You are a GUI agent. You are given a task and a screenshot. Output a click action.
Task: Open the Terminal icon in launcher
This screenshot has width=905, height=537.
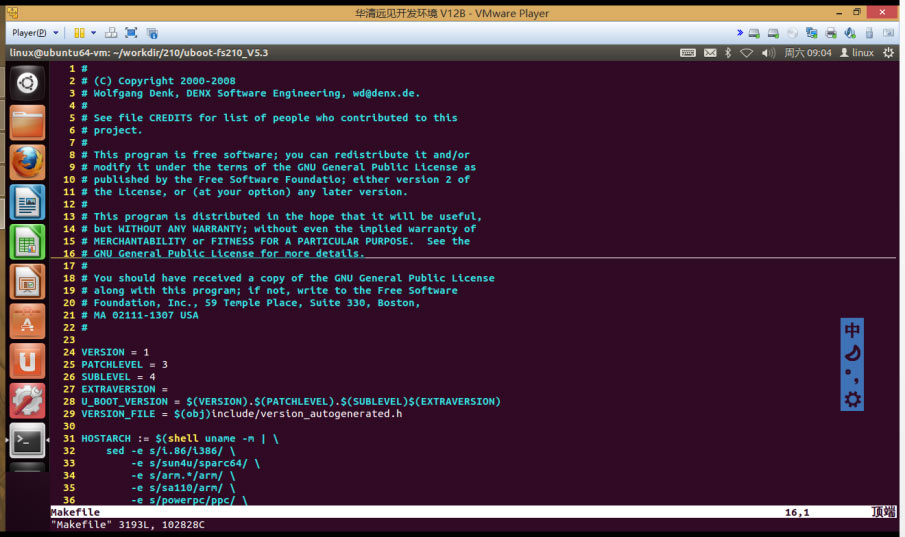click(27, 439)
